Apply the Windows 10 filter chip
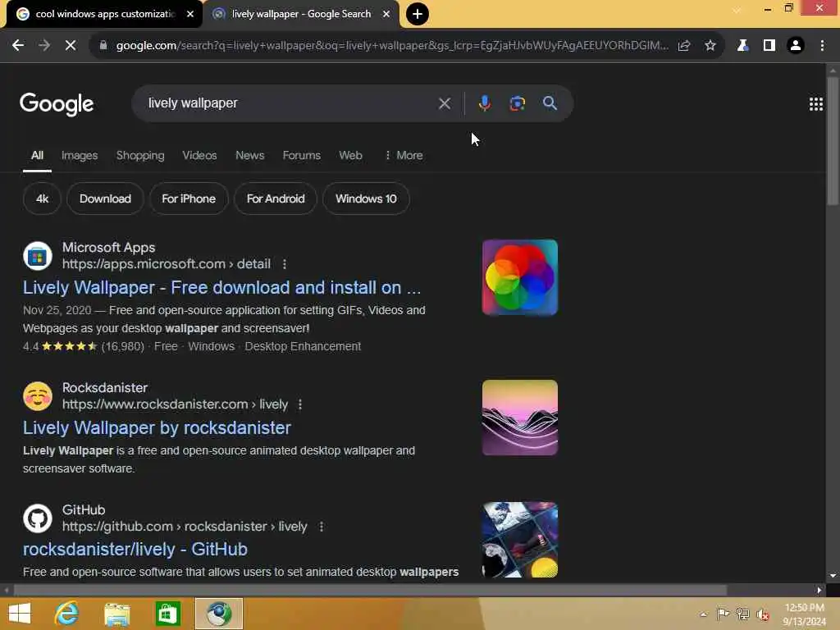This screenshot has height=630, width=840. tap(366, 199)
